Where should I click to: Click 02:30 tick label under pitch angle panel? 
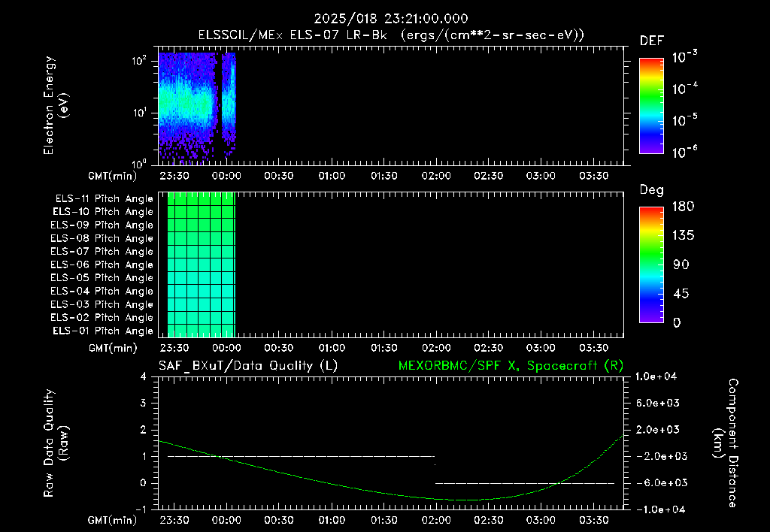pos(489,348)
